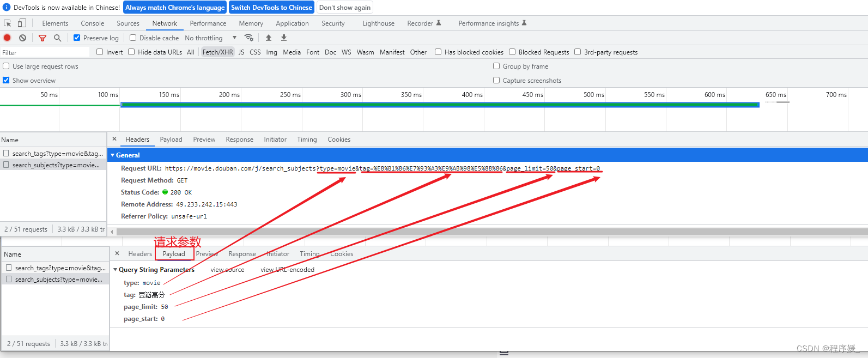
Task: Open Performance insights panel
Action: (x=493, y=23)
